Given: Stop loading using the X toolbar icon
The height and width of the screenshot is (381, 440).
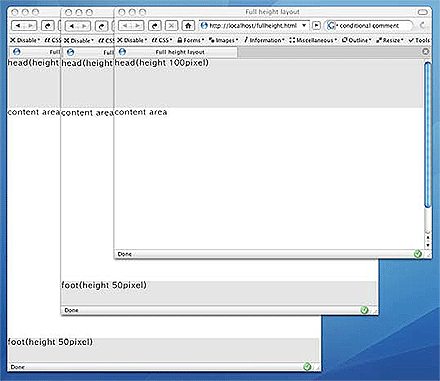Looking at the screenshot, I should tap(171, 25).
